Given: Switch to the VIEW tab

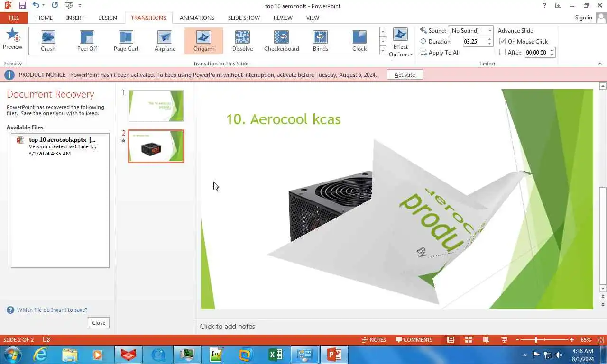Looking at the screenshot, I should [x=313, y=18].
